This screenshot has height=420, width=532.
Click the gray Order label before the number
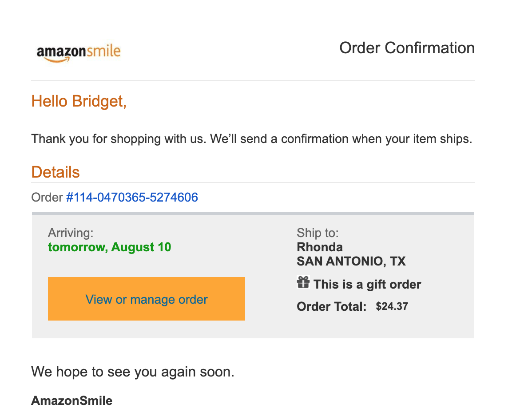(47, 197)
